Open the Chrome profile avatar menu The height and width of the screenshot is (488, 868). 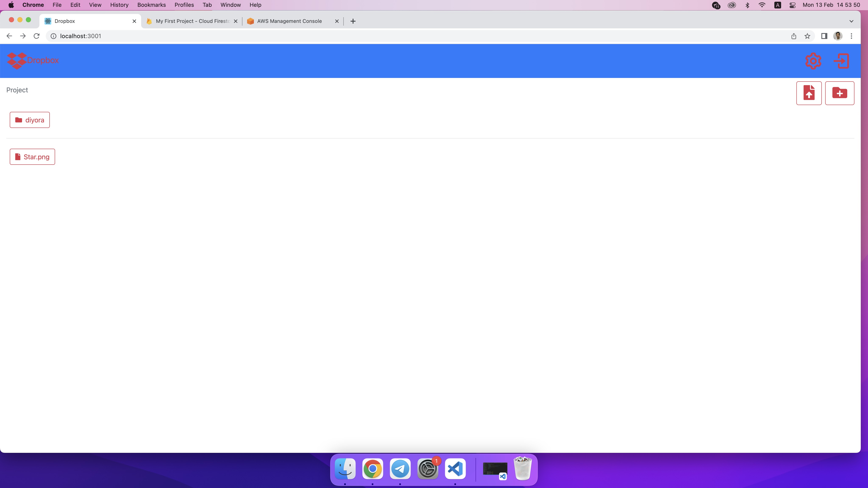pyautogui.click(x=838, y=36)
